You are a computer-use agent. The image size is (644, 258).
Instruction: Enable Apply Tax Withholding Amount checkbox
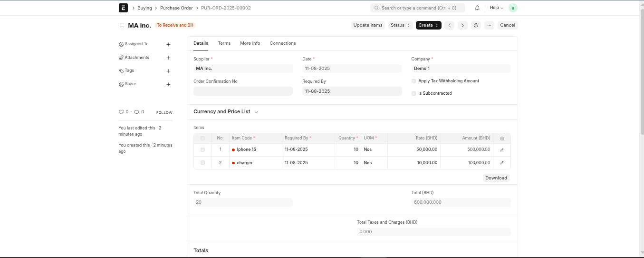click(413, 81)
